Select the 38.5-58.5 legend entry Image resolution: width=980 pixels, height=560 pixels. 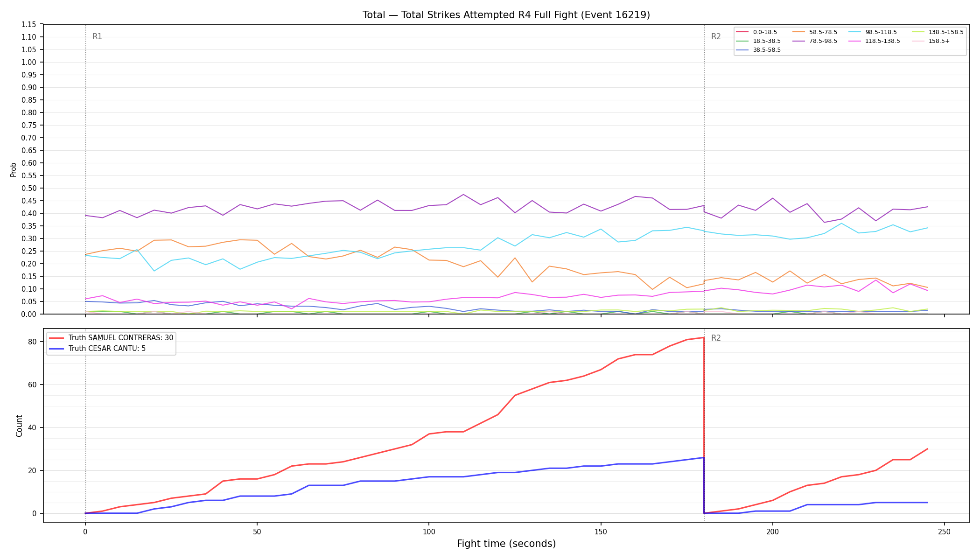[x=758, y=50]
